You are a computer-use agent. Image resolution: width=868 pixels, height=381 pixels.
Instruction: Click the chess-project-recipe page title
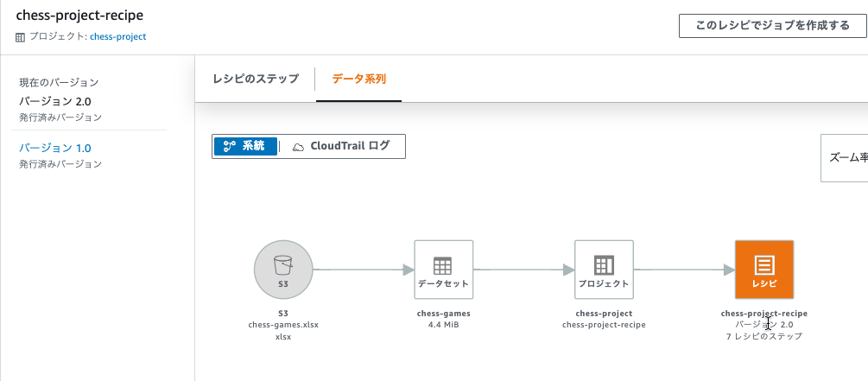(79, 15)
